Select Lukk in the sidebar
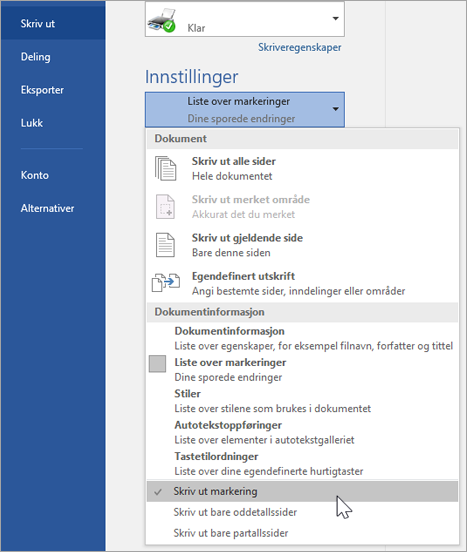The width and height of the screenshot is (467, 552). pos(32,123)
